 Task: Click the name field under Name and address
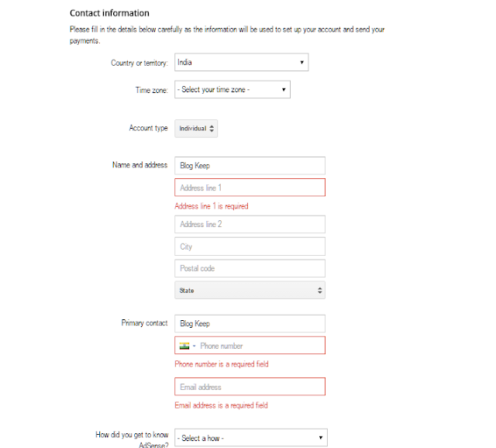[250, 165]
